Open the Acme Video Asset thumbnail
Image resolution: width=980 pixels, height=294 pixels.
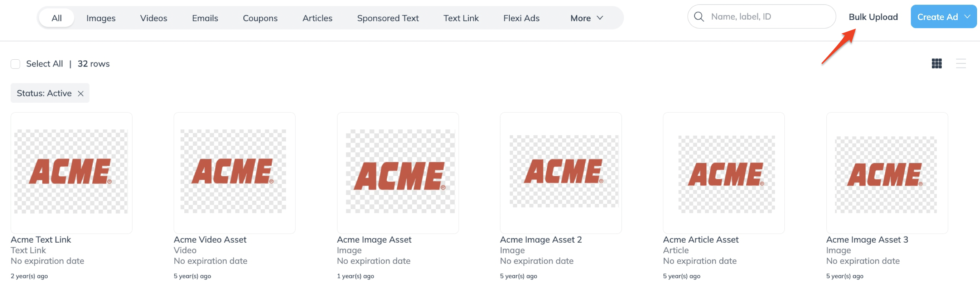[234, 172]
